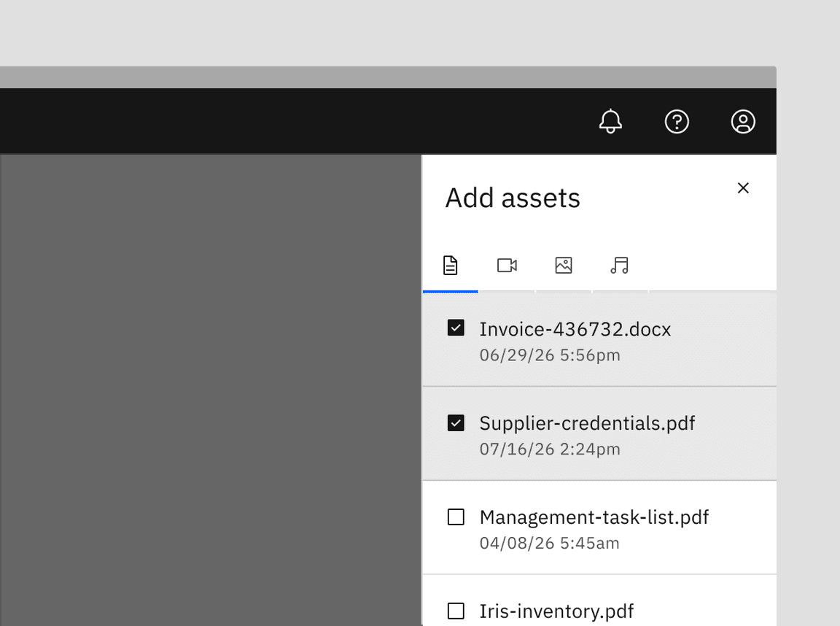Select the music note assets icon

click(620, 266)
